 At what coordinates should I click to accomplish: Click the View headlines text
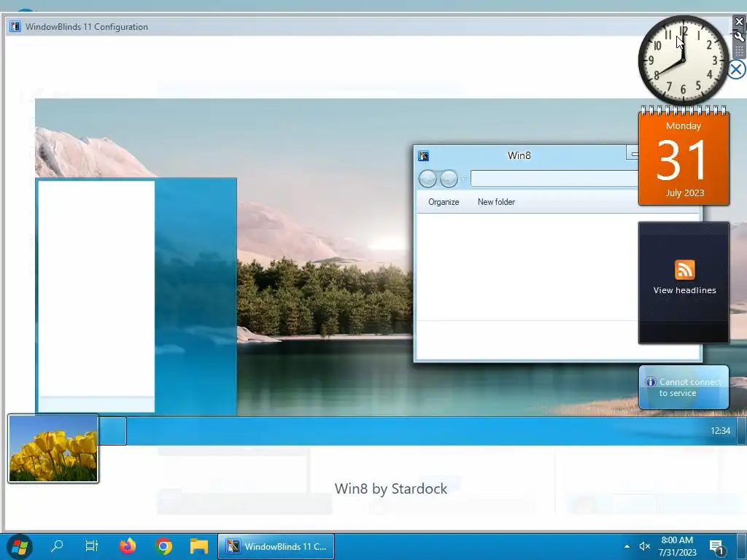[684, 290]
